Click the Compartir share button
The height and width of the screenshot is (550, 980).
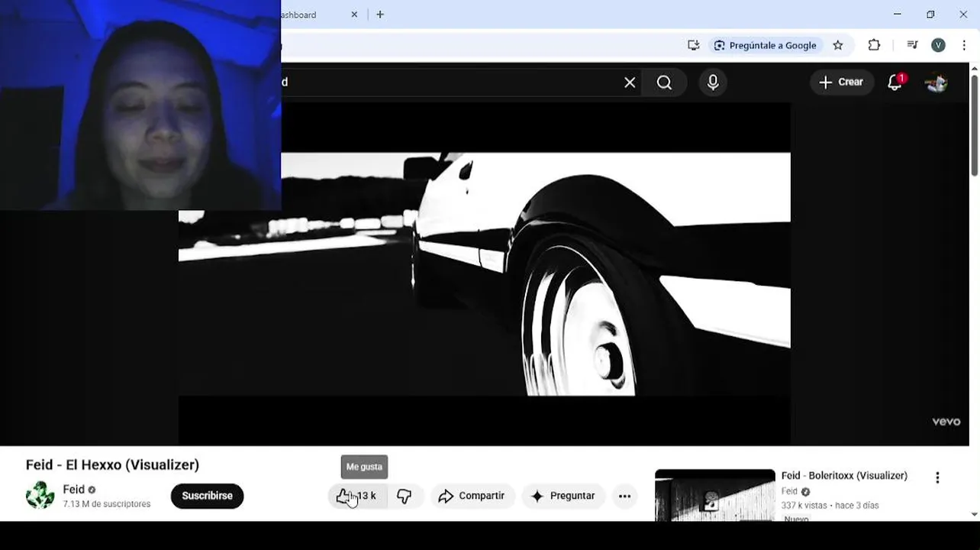coord(472,496)
